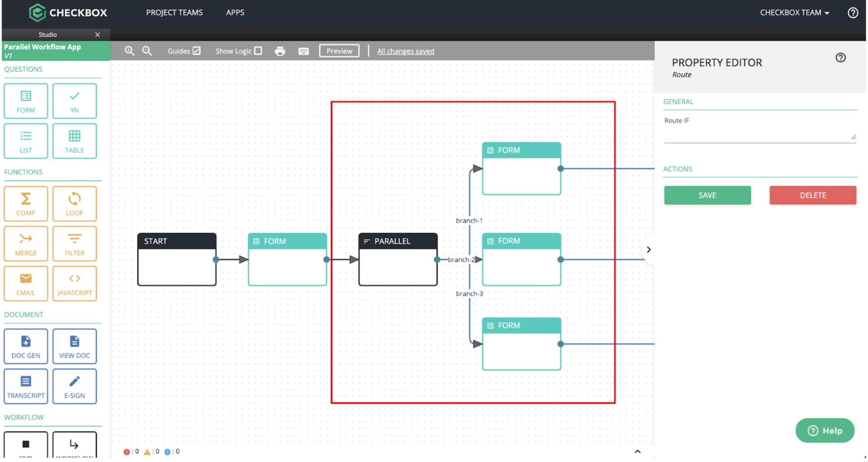The height and width of the screenshot is (462, 868).
Task: Print the workflow diagram
Action: (x=280, y=51)
